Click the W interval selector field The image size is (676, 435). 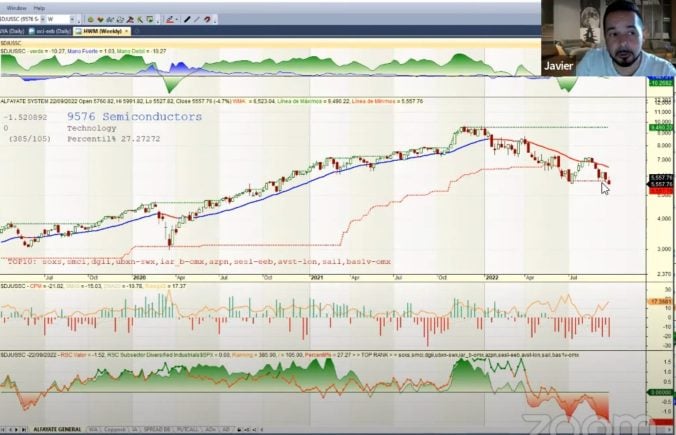point(60,19)
